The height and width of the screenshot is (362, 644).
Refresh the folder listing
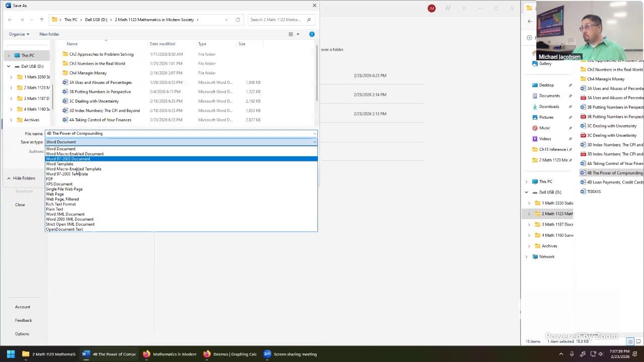pos(237,20)
